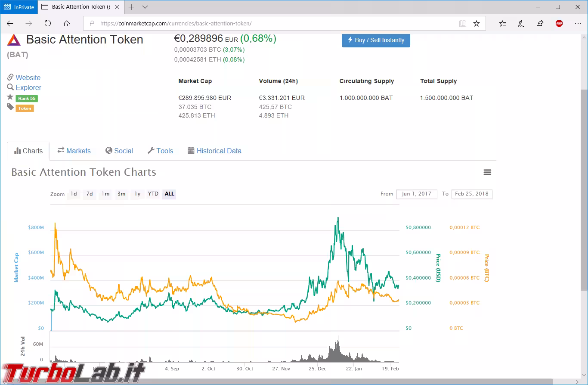Click the From date input field
Screen dimensions: 588x385
(416, 194)
